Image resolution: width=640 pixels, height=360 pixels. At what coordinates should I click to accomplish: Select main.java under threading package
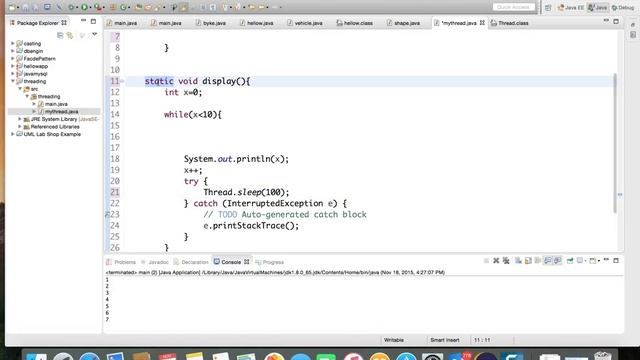[56, 104]
